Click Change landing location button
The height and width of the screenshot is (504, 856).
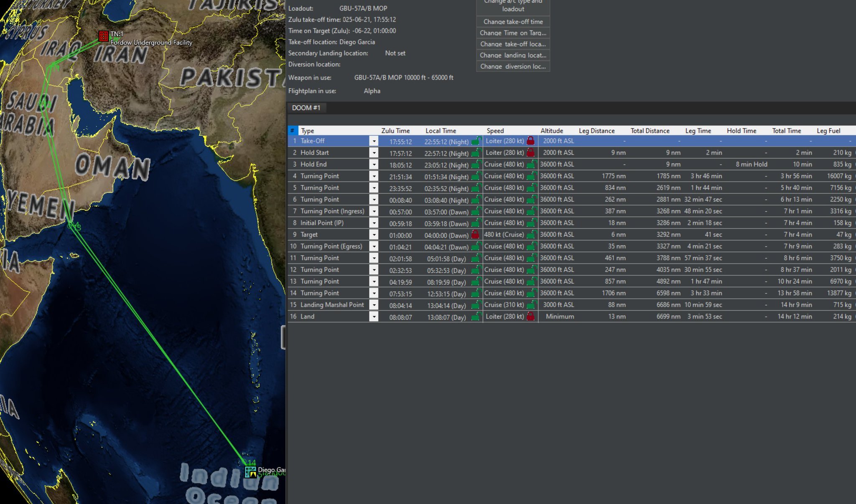coord(513,56)
